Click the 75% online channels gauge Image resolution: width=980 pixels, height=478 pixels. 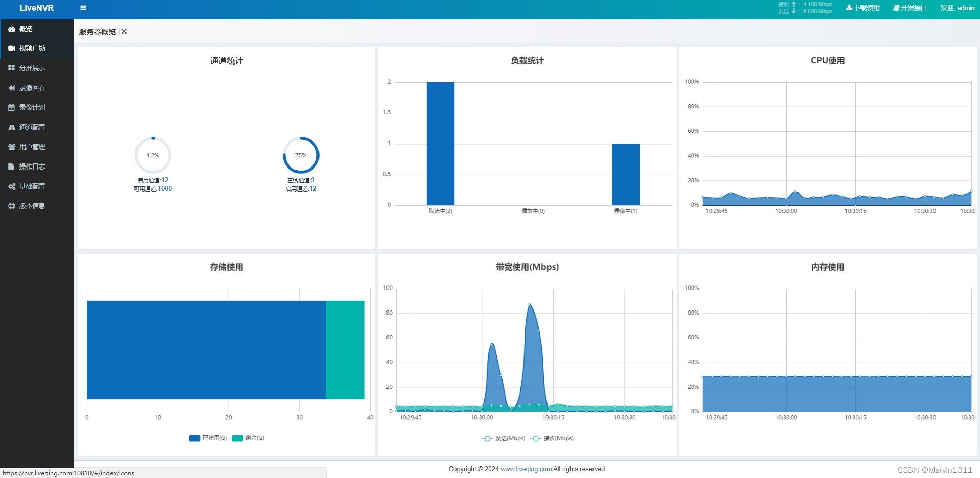301,155
